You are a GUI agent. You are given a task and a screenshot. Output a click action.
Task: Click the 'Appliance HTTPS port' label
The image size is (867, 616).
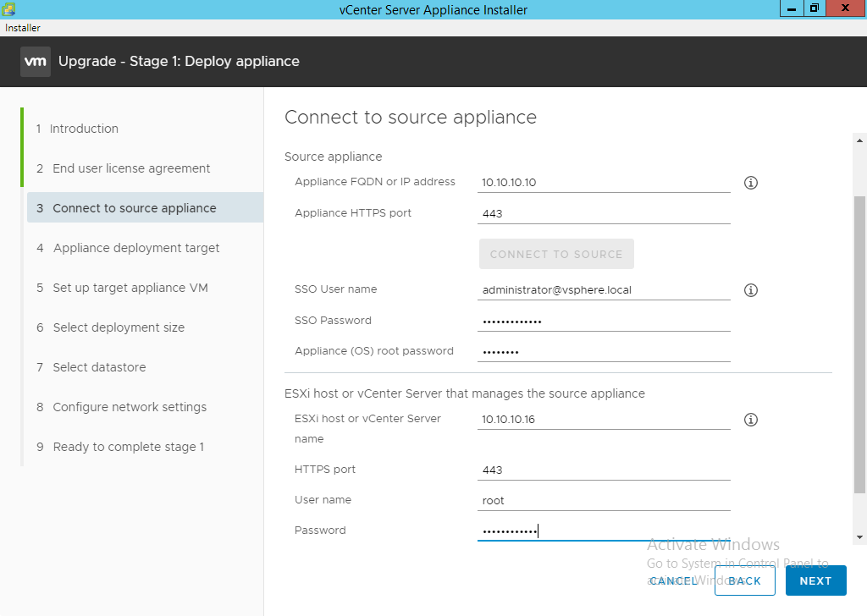click(353, 213)
